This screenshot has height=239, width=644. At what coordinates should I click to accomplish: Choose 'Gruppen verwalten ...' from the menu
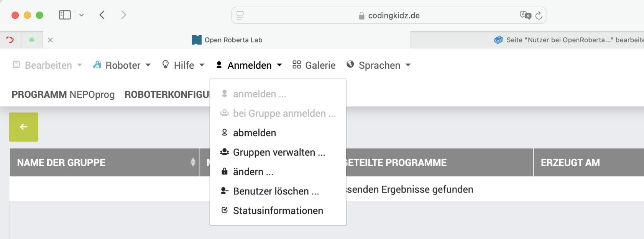pyautogui.click(x=278, y=152)
